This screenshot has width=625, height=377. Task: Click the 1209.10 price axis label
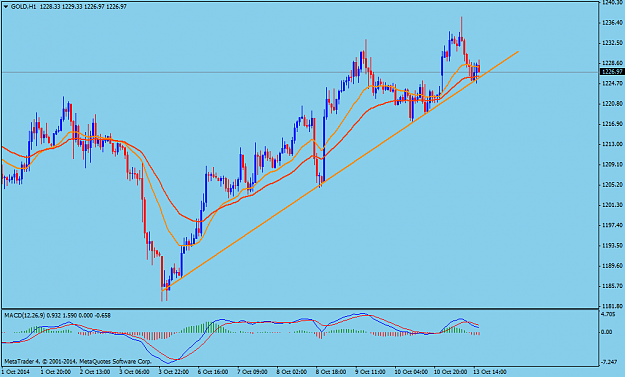click(x=613, y=164)
